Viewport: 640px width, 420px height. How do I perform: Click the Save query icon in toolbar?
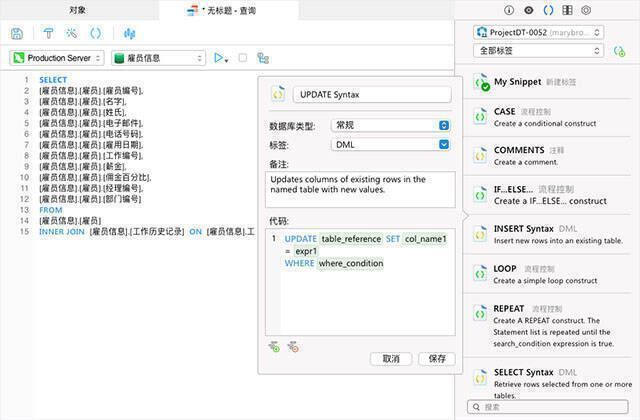click(x=17, y=33)
